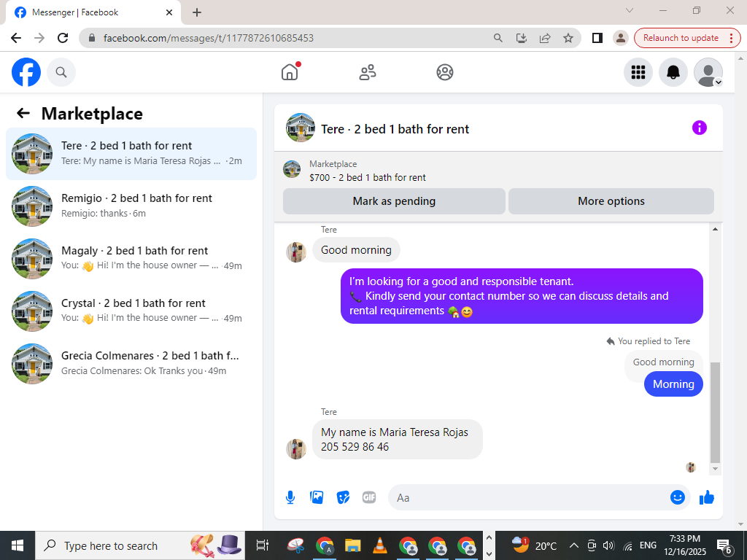Open Tere conversation in the list

(131, 154)
